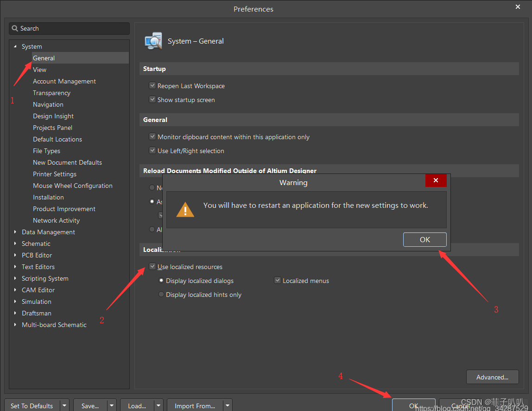
Task: Open the Import From... dropdown arrow
Action: (228, 405)
